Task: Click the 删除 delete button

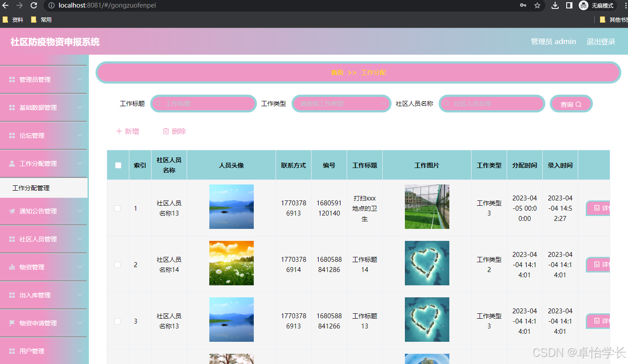Action: (174, 131)
